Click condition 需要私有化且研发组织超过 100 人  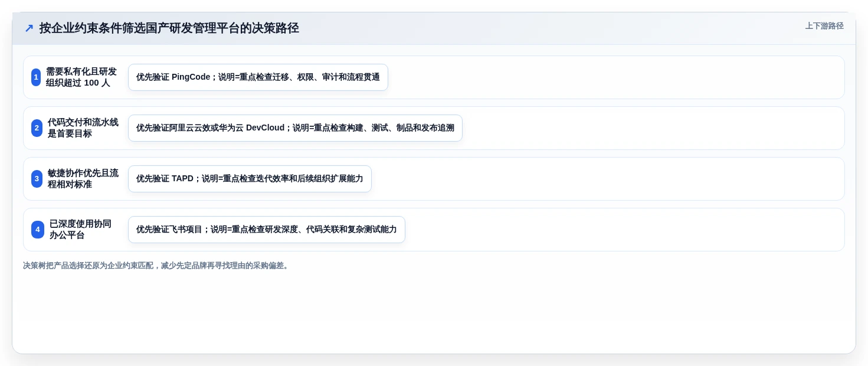(81, 77)
